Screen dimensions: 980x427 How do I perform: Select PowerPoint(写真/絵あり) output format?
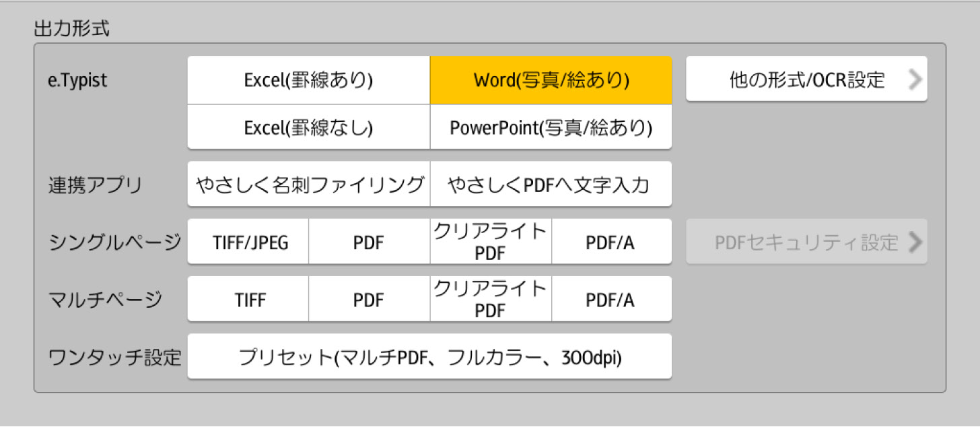551,127
